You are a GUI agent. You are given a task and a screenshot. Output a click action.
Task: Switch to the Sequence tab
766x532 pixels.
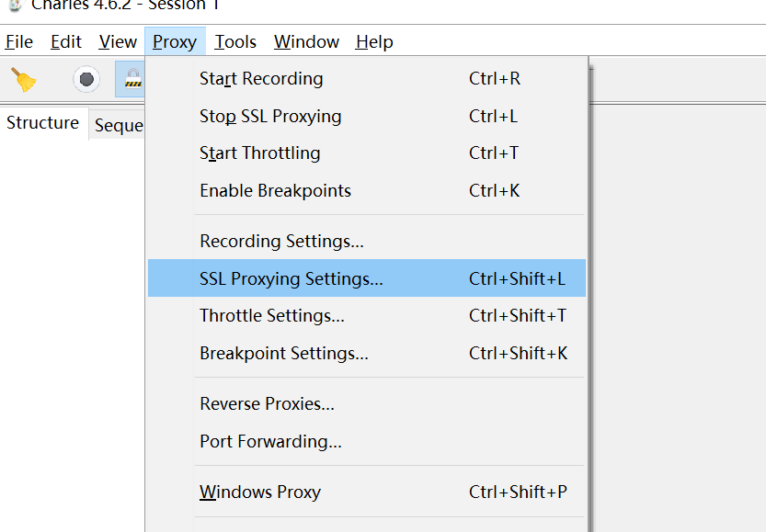(x=118, y=126)
